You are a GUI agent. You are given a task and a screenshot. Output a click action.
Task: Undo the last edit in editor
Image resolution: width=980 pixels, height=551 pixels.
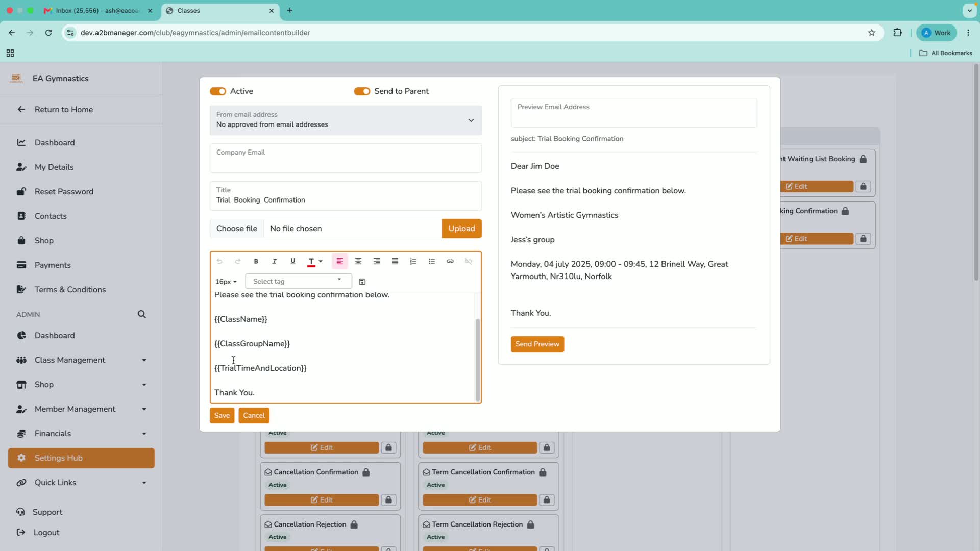[x=219, y=261]
